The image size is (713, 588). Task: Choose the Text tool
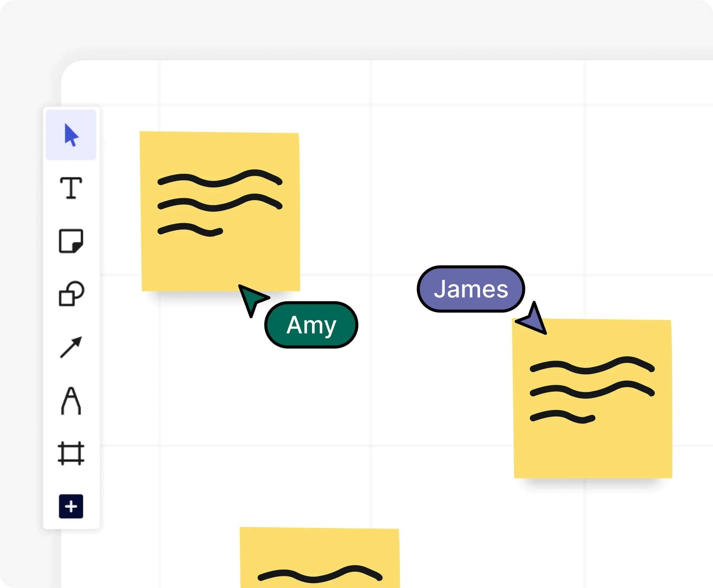pyautogui.click(x=71, y=188)
